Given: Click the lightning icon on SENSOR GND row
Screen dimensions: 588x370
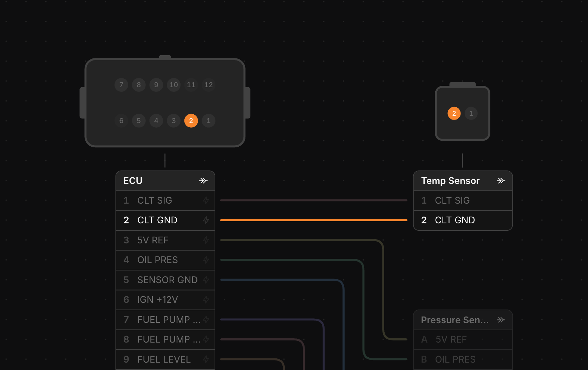Looking at the screenshot, I should [x=206, y=280].
